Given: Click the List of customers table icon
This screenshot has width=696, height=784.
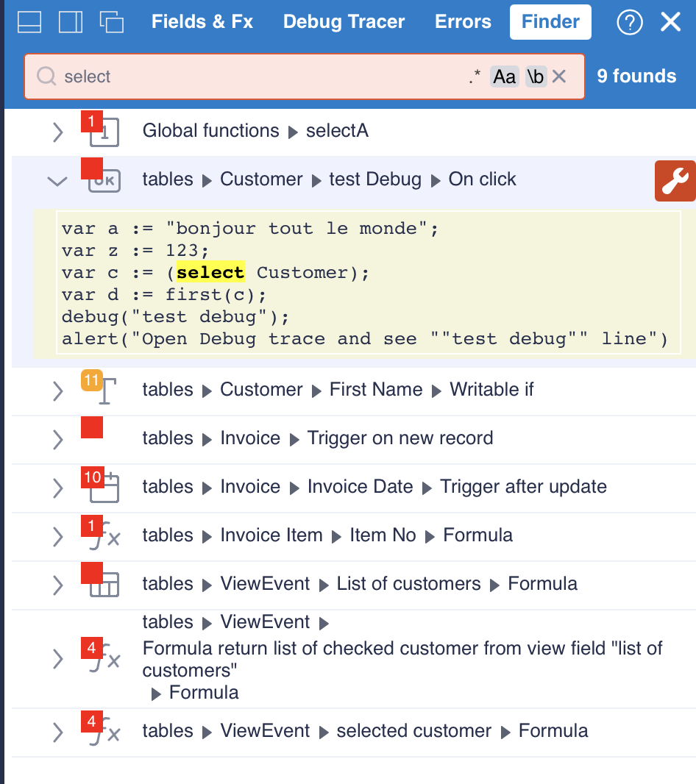Looking at the screenshot, I should pyautogui.click(x=104, y=586).
